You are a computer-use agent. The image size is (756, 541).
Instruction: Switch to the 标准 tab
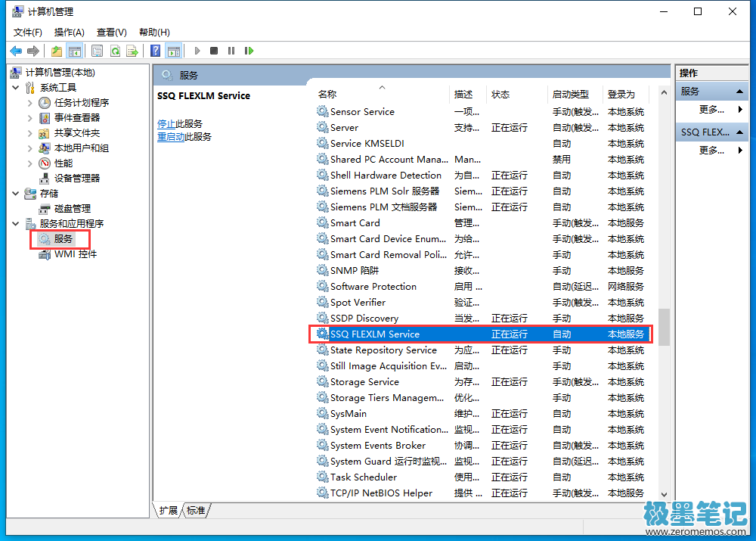point(196,511)
